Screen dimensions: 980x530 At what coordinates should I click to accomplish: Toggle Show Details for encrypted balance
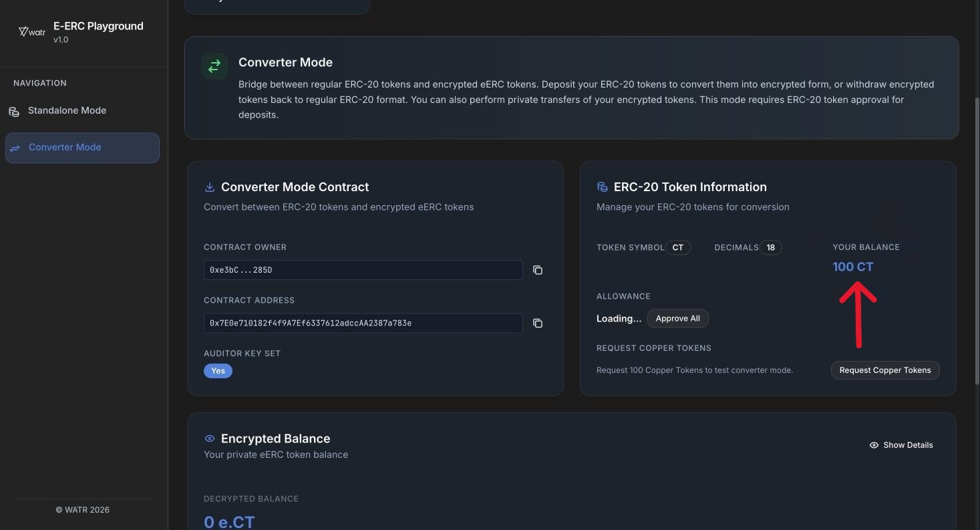(x=901, y=445)
